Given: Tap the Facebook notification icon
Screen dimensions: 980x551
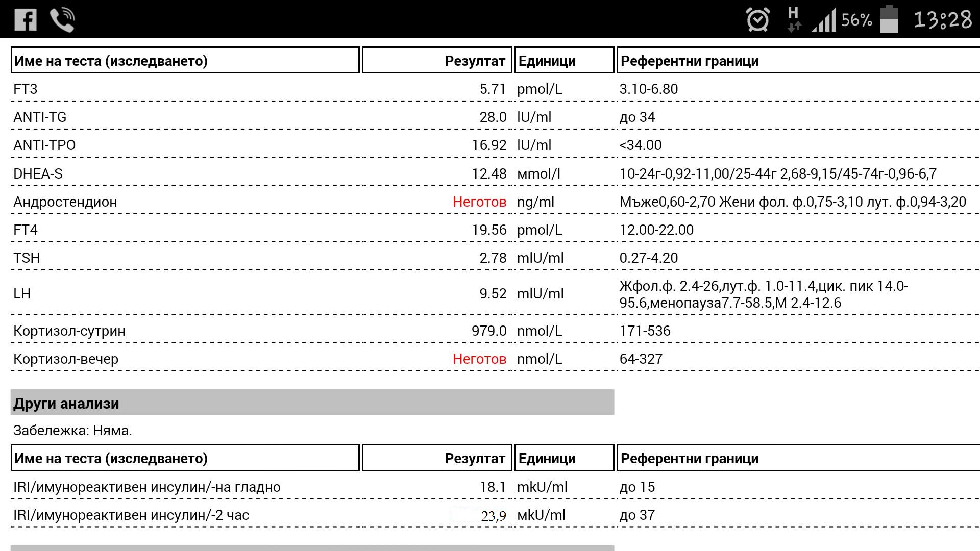Looking at the screenshot, I should coord(25,19).
